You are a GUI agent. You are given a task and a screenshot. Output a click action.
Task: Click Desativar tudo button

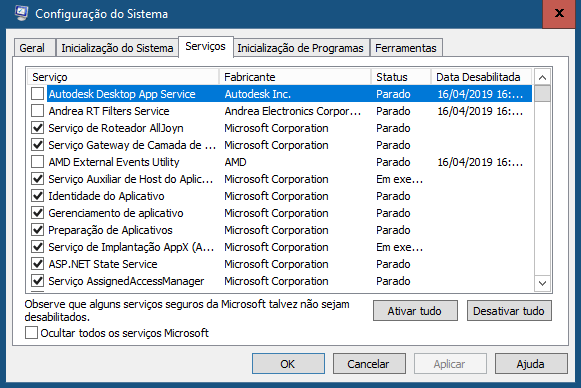[509, 311]
